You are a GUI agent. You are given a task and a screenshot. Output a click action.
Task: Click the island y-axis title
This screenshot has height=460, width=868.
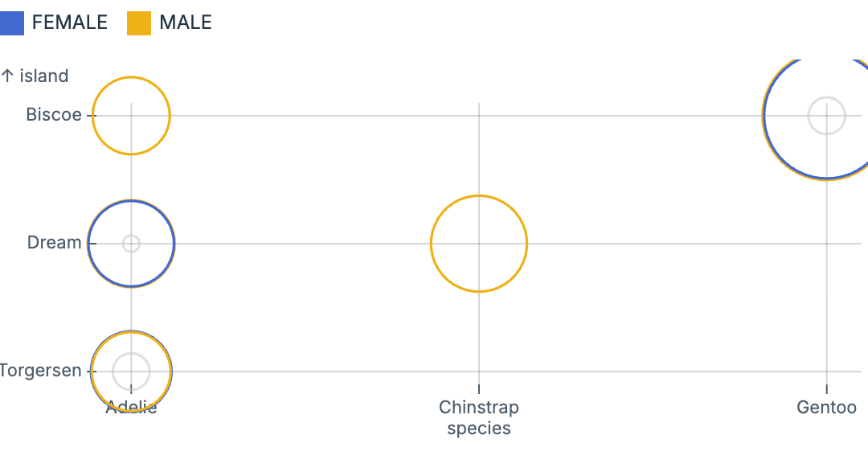[x=35, y=76]
